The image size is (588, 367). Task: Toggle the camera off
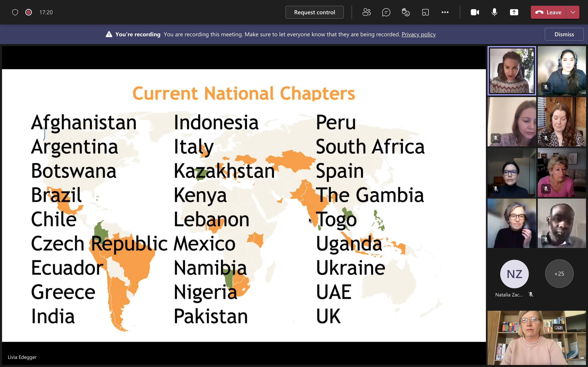[x=475, y=12]
